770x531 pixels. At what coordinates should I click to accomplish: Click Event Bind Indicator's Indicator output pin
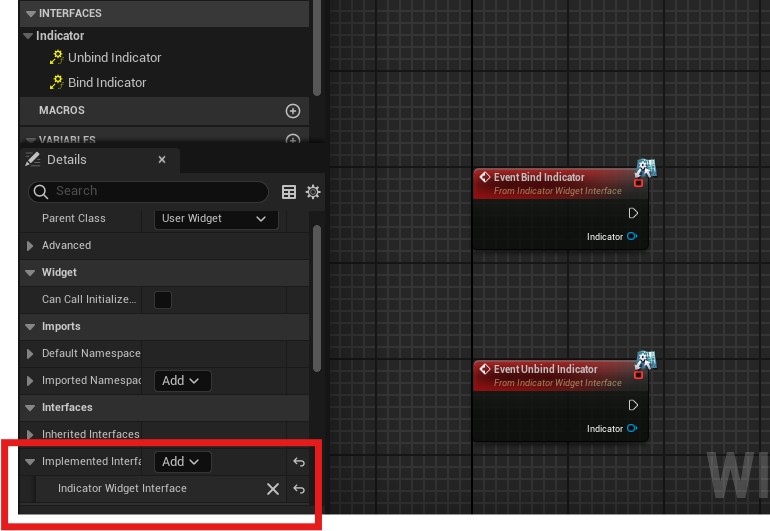pos(632,236)
